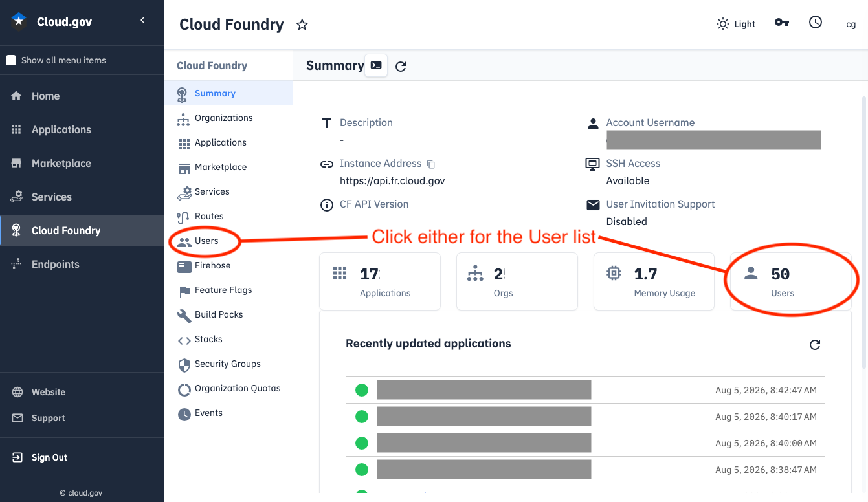Screen dimensions: 868x502
Task: Open the Website link
Action: pos(49,392)
